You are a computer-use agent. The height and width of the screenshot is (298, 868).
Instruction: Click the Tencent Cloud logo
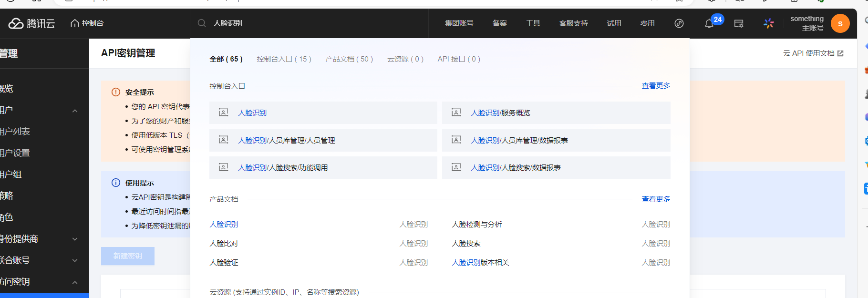click(x=31, y=23)
